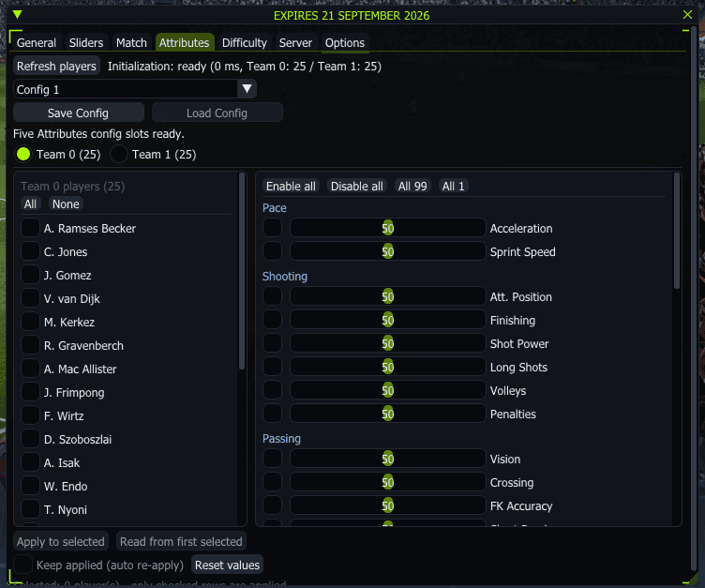The image size is (705, 588).
Task: Switch to the Sliders tab
Action: click(86, 43)
